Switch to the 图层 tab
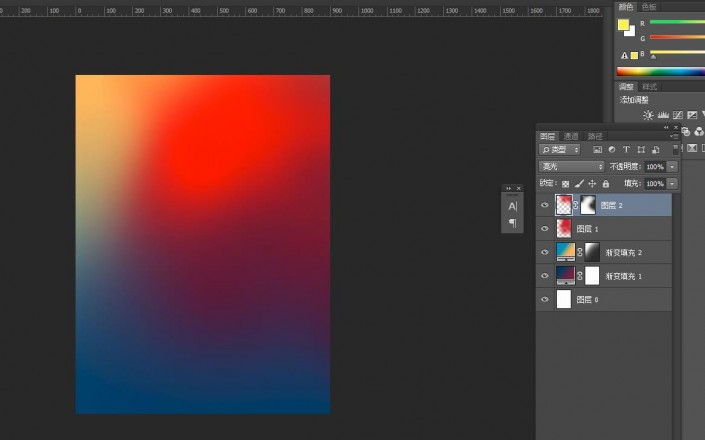705x440 pixels. [547, 136]
